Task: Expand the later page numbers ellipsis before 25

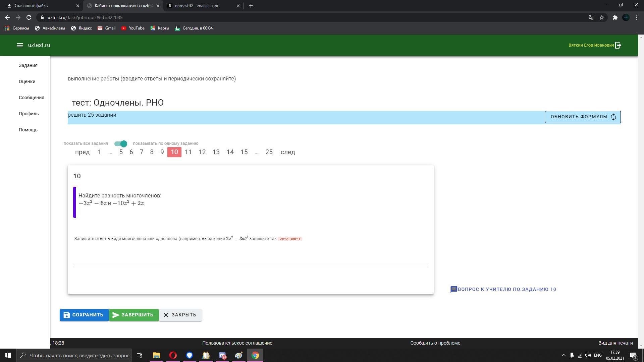Action: click(256, 152)
